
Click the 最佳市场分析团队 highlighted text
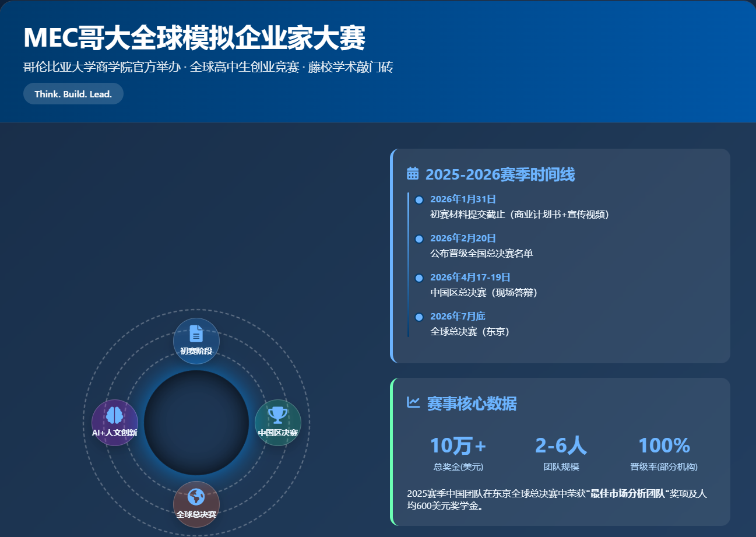point(627,494)
